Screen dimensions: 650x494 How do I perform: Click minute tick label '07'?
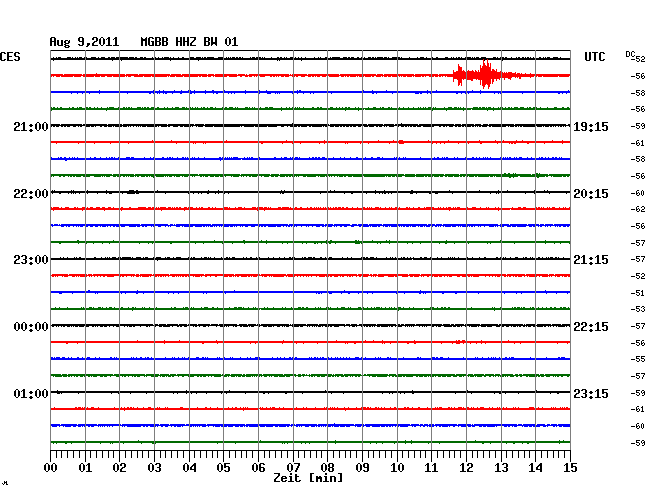[293, 468]
